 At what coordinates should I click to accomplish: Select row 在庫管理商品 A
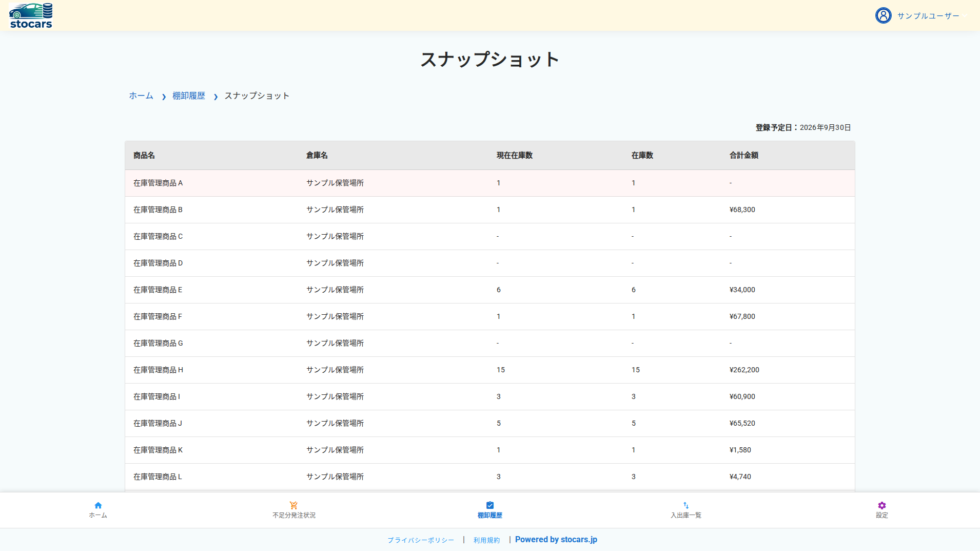tap(490, 183)
